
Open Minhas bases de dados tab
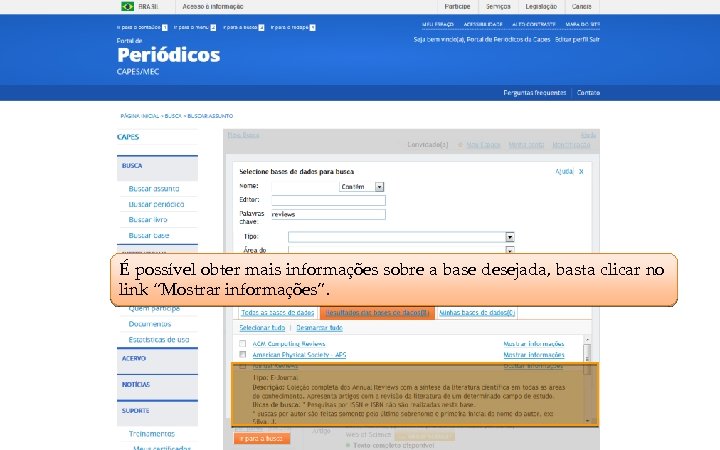click(477, 313)
